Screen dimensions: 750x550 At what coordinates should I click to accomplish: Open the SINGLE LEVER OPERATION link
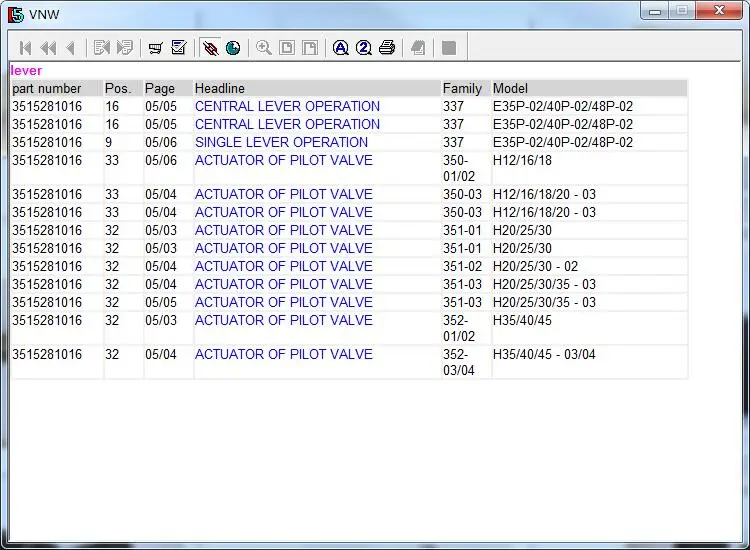(x=281, y=143)
